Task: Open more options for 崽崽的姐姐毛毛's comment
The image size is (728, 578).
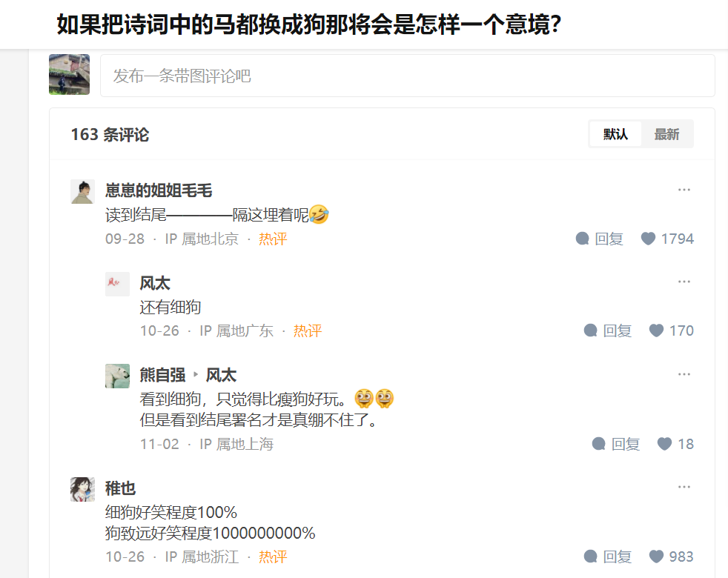Action: (x=684, y=190)
